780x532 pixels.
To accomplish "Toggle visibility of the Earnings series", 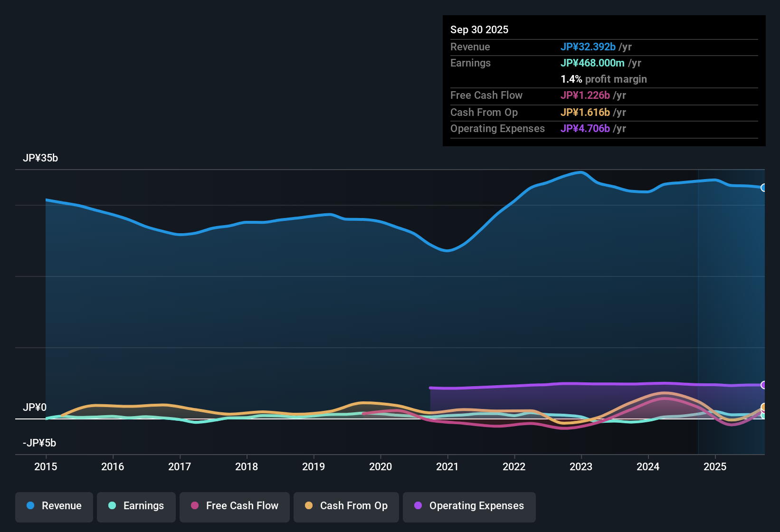I will coord(136,506).
